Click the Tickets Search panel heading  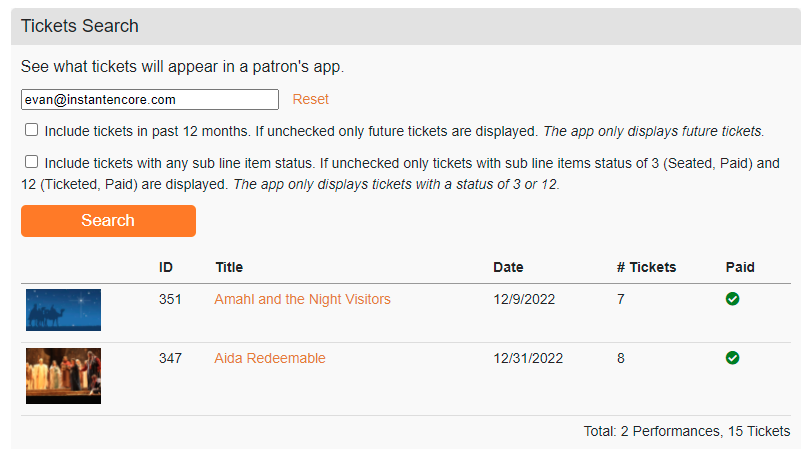80,26
